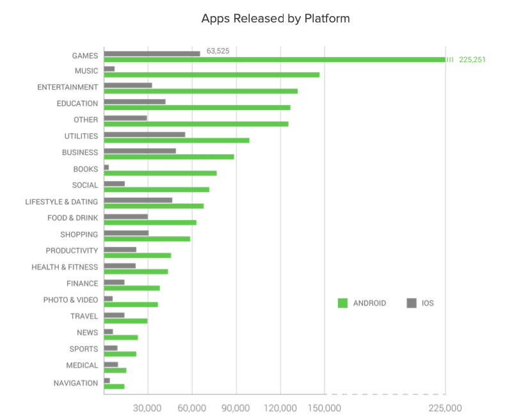Click the 225,000 x-axis tick label

[445, 408]
